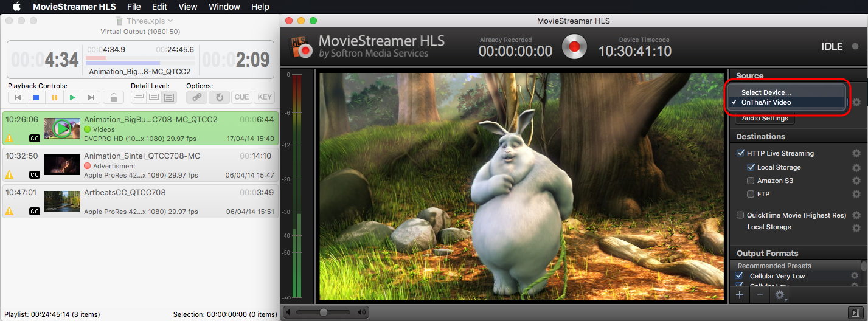This screenshot has width=868, height=321.
Task: Open gear for Local Storage under QuickTime Movie
Action: [x=856, y=227]
